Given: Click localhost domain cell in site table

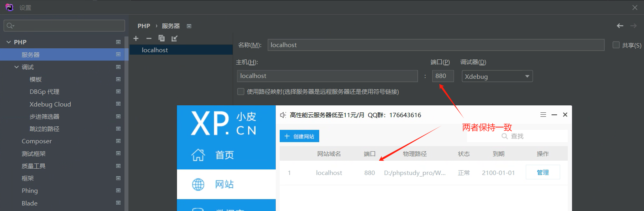Looking at the screenshot, I should 329,173.
